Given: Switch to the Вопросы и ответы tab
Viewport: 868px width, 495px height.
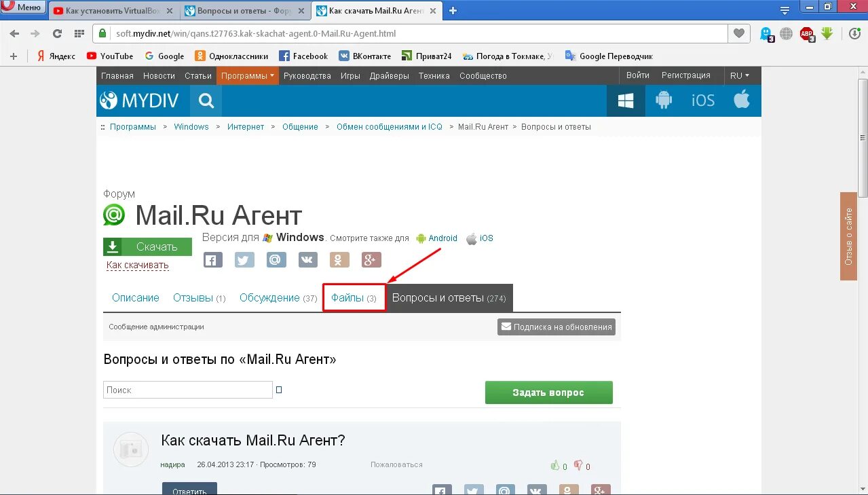Looking at the screenshot, I should click(x=245, y=11).
